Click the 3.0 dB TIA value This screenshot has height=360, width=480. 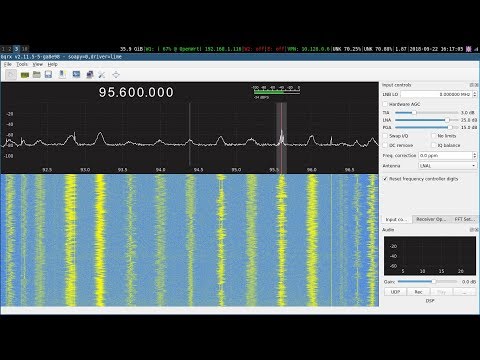[x=468, y=113]
